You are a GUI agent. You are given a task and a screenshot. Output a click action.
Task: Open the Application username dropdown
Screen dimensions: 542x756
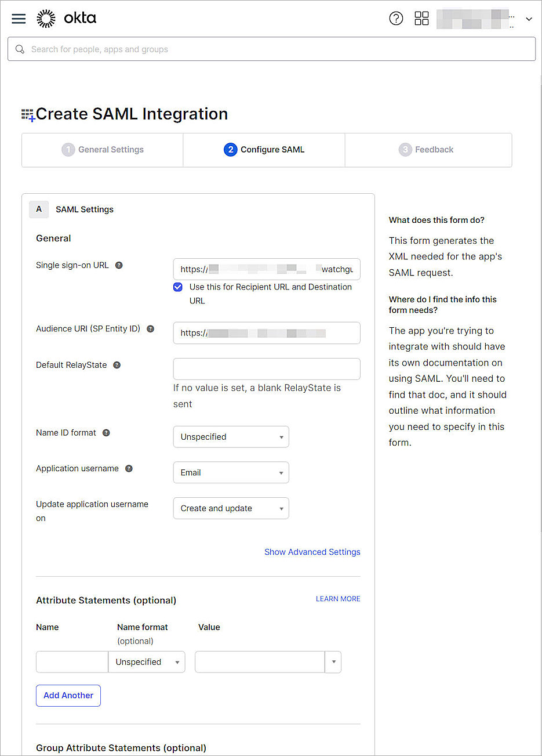(x=231, y=472)
